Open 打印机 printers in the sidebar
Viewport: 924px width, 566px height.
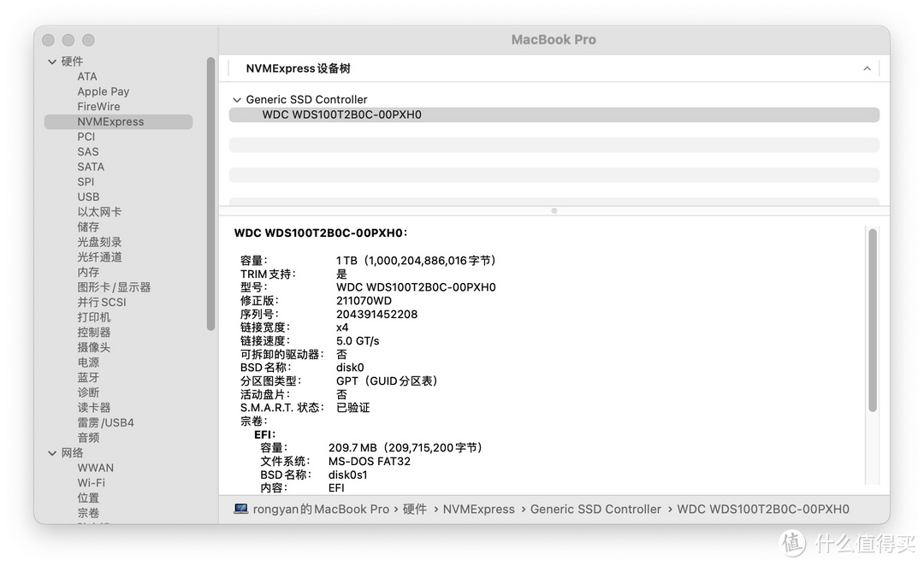(x=94, y=317)
